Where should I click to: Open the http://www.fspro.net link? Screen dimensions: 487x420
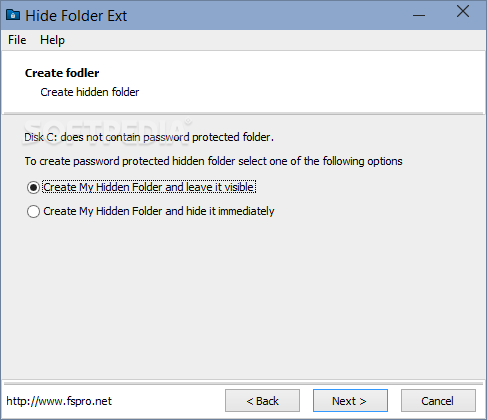tap(59, 401)
